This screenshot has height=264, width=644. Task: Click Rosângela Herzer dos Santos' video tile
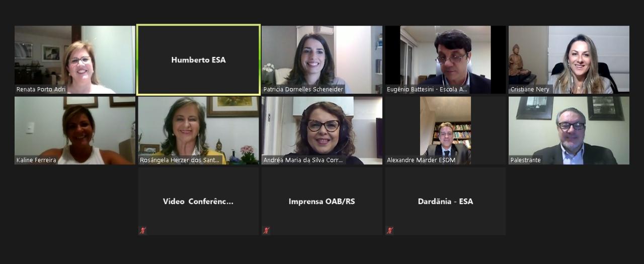pyautogui.click(x=198, y=130)
